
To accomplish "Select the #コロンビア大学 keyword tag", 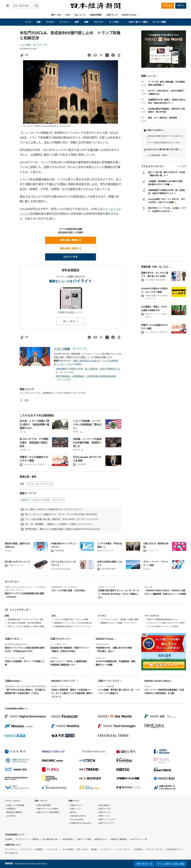I will click(41, 500).
